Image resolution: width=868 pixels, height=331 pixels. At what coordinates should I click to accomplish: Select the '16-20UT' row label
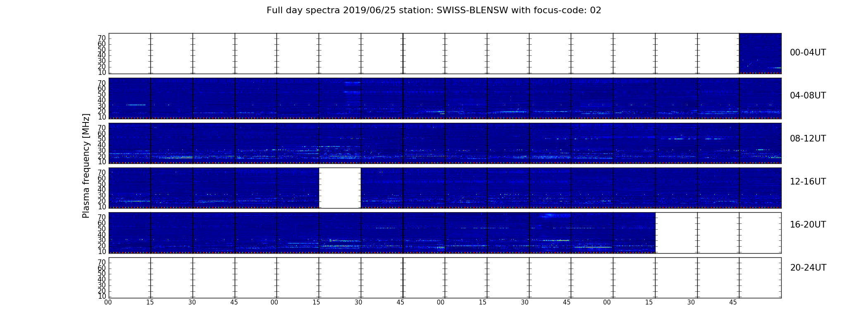pos(808,225)
